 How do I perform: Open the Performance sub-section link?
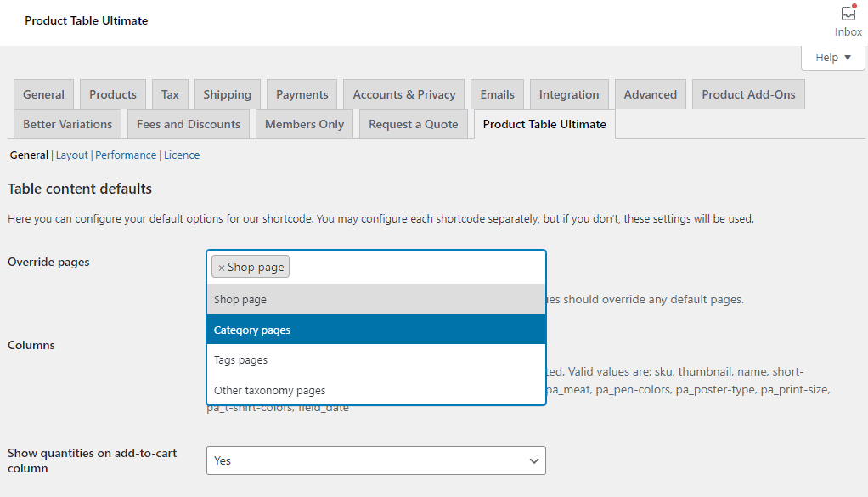[x=126, y=155]
